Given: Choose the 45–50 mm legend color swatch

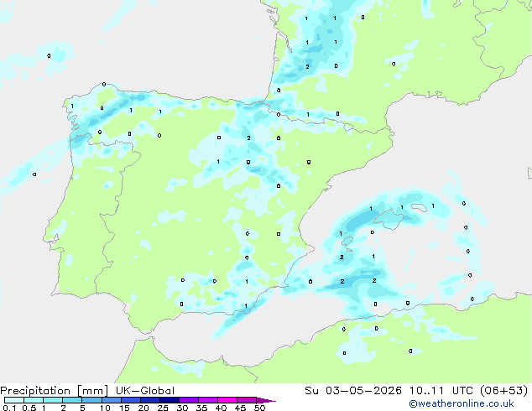Looking at the screenshot, I should pos(247,400).
